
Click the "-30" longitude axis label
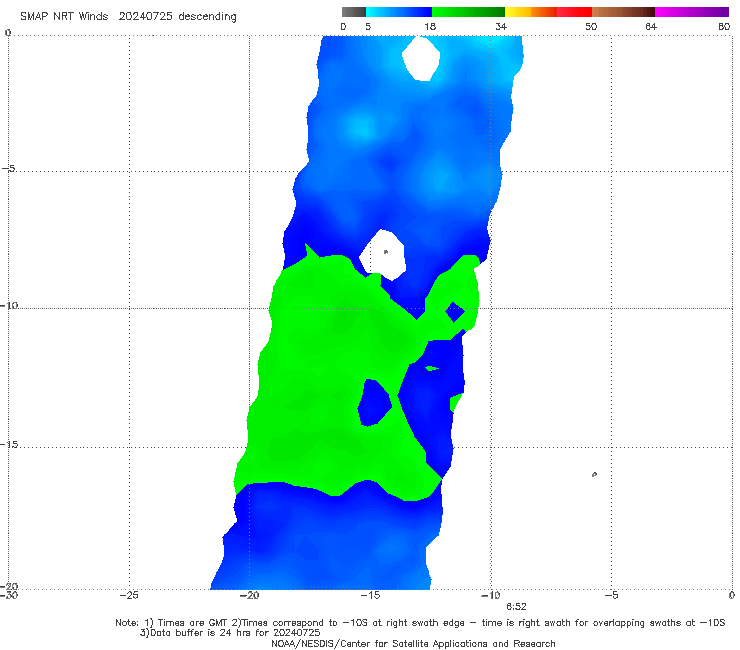[x=9, y=595]
